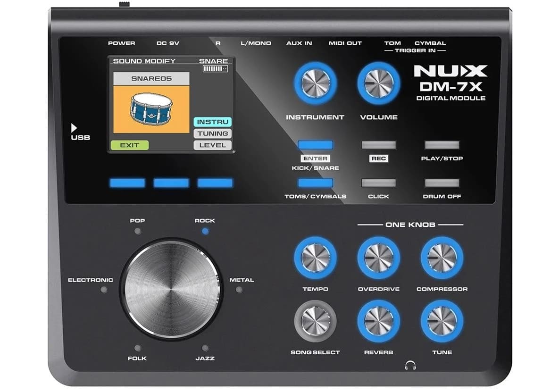
Task: Select the METAL kit indicator light
Action: tap(239, 290)
